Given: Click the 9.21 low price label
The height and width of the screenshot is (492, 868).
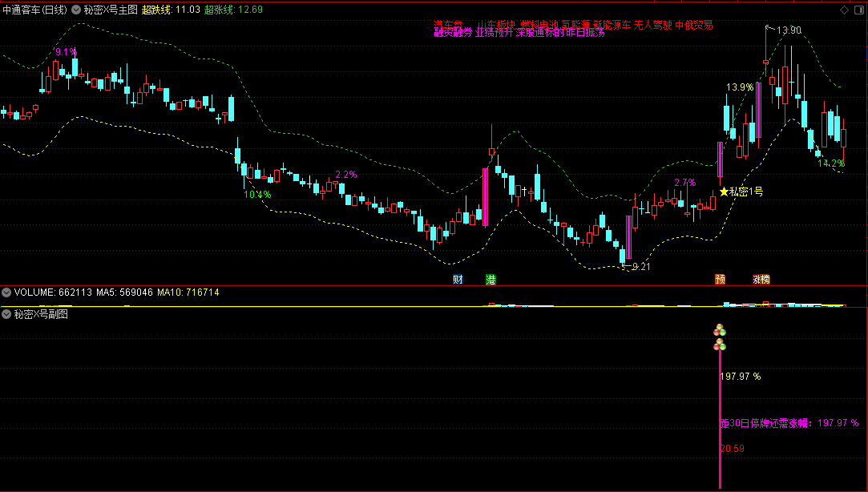Looking at the screenshot, I should point(641,267).
